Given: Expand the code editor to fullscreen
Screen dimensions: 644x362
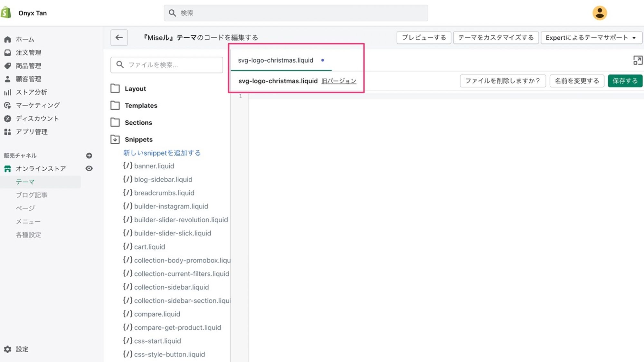Looking at the screenshot, I should (638, 60).
